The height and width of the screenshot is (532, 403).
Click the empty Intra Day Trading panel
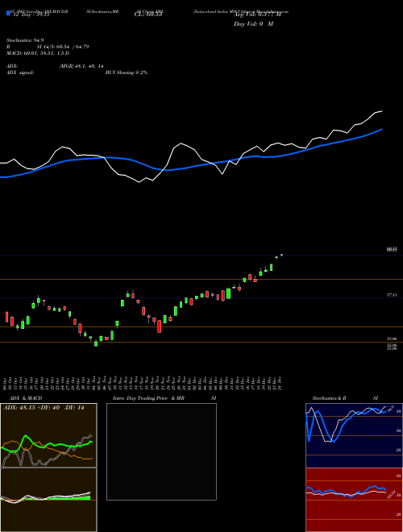(161, 451)
